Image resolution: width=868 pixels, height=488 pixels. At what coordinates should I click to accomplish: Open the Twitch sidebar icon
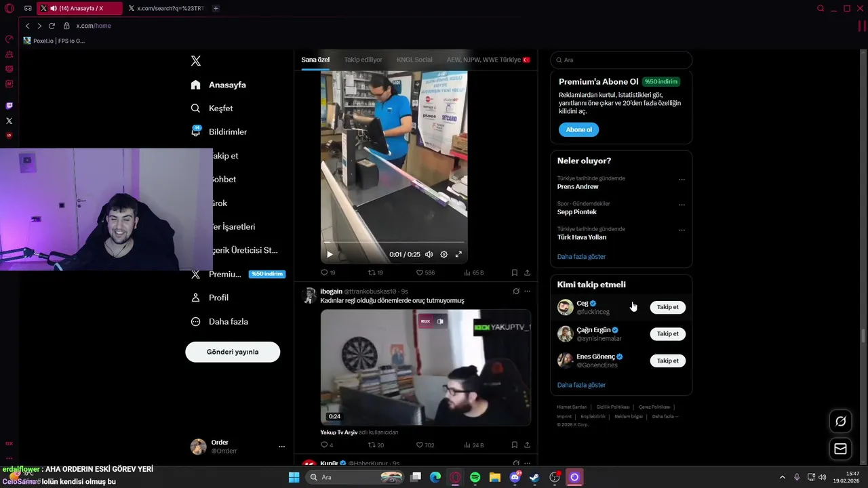coord(9,106)
